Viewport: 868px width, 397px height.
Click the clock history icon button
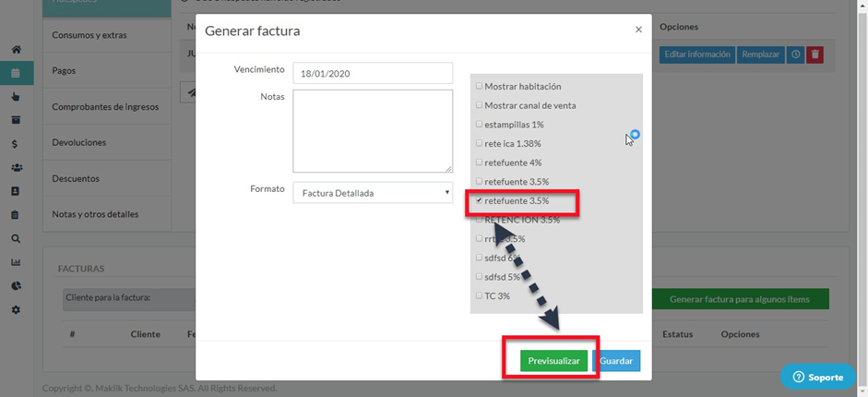pyautogui.click(x=796, y=54)
